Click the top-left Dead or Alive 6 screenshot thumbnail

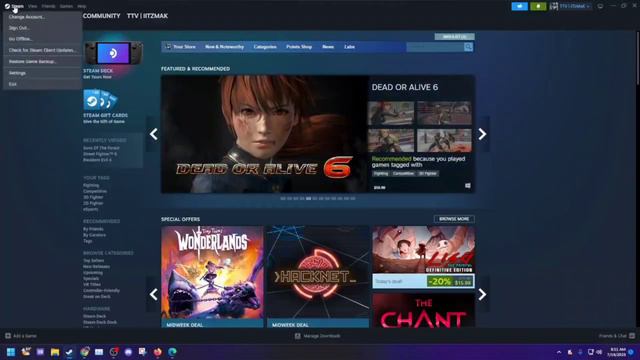tap(391, 113)
